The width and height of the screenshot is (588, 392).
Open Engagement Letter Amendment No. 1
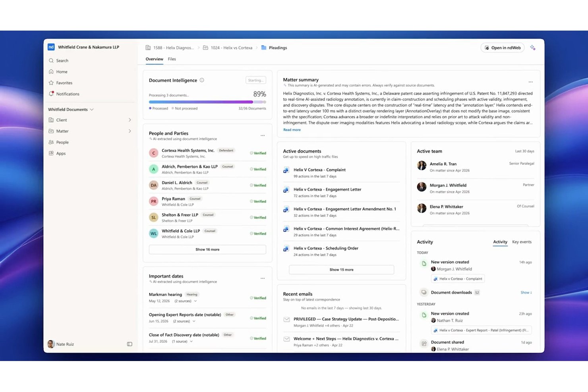point(344,209)
